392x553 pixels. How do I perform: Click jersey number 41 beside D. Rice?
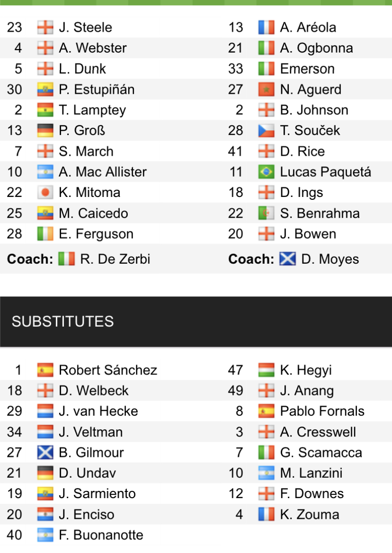236,152
